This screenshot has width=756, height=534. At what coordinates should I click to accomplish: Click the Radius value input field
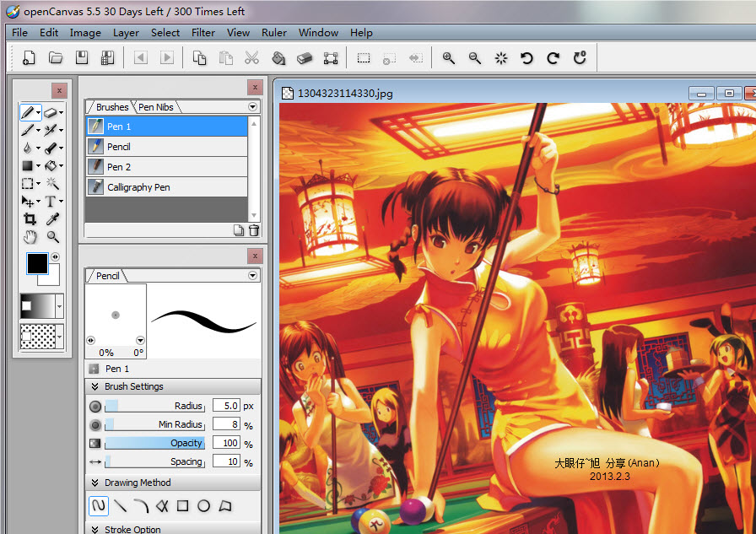(x=225, y=406)
